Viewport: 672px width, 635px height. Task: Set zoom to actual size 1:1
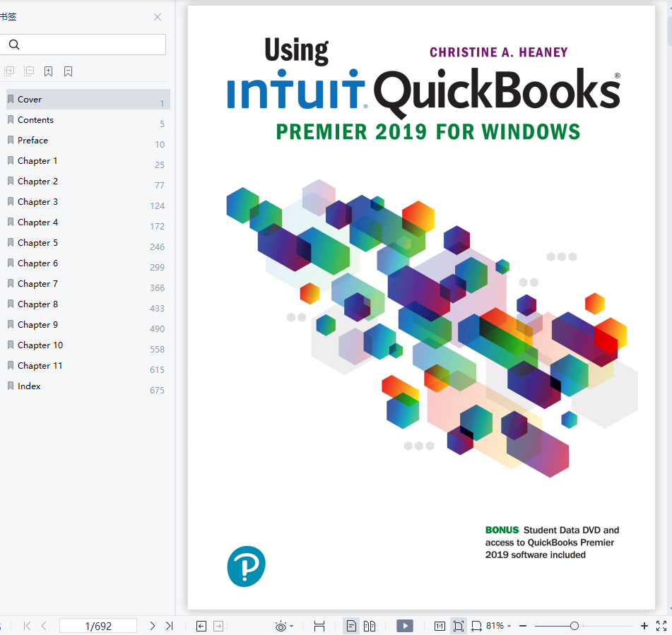tap(440, 627)
